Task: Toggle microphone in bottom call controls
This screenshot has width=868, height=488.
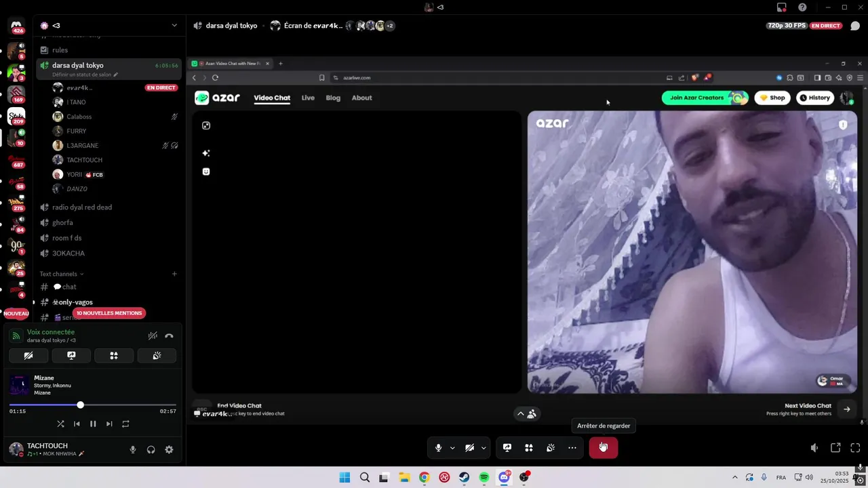Action: pyautogui.click(x=439, y=448)
